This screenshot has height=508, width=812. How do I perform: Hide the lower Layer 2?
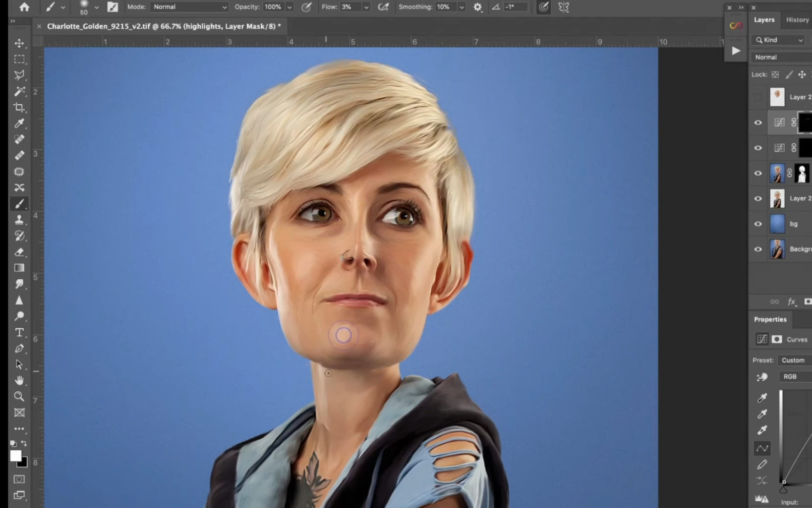(x=758, y=199)
